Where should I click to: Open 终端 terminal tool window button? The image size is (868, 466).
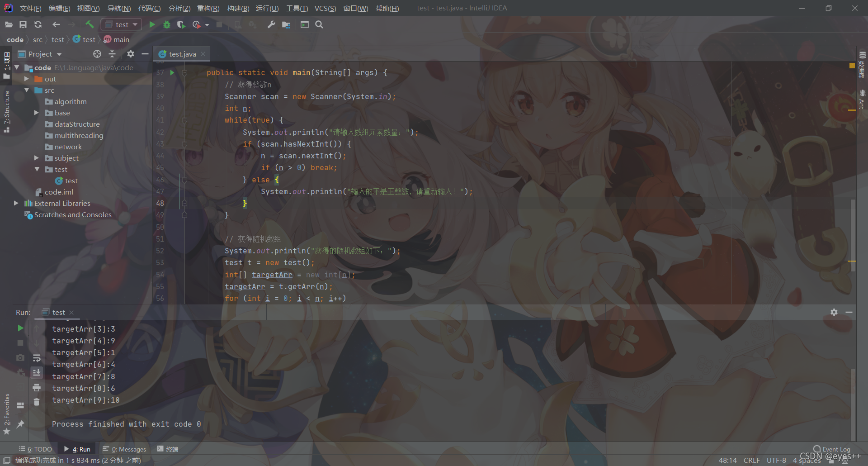pos(168,449)
